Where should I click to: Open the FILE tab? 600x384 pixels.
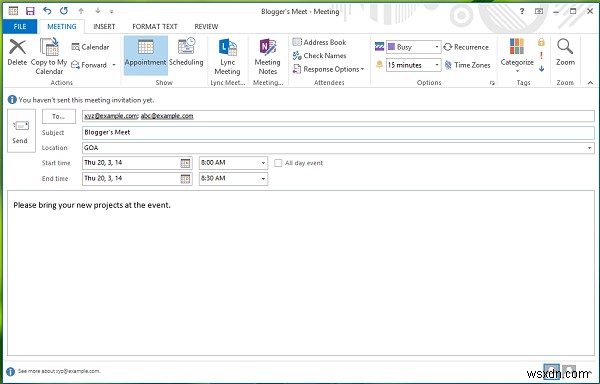(20, 26)
